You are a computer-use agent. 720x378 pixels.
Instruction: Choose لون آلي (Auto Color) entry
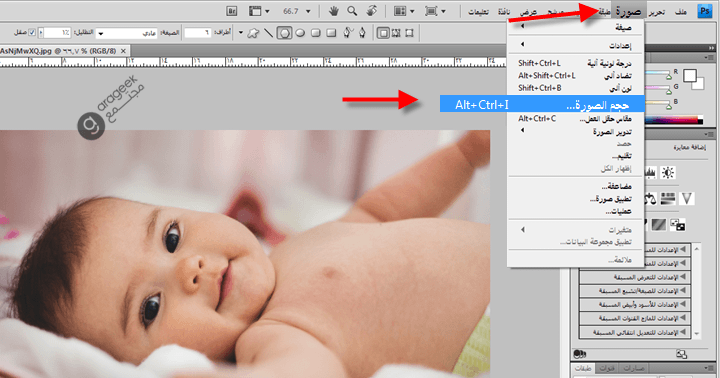click(x=576, y=88)
